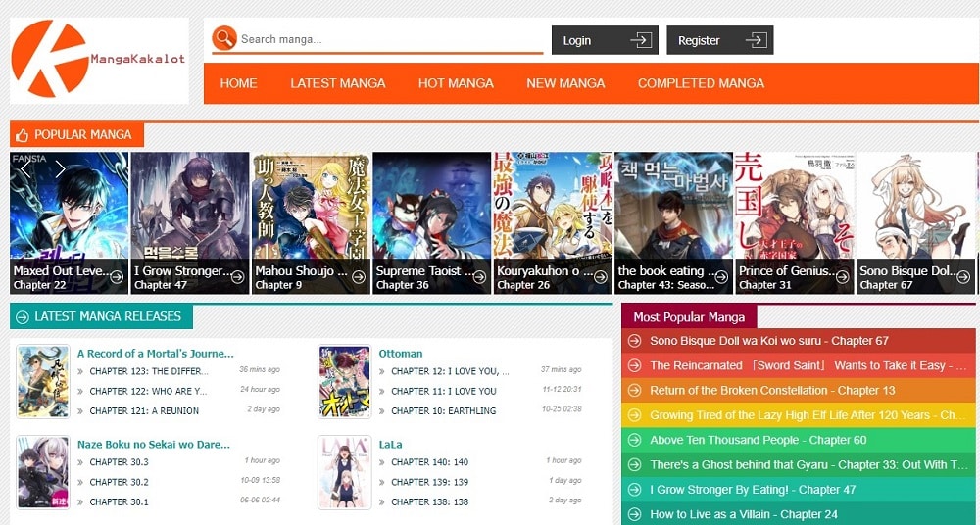This screenshot has width=980, height=525.
Task: Open Chapter 140: 140 link
Action: (x=429, y=462)
